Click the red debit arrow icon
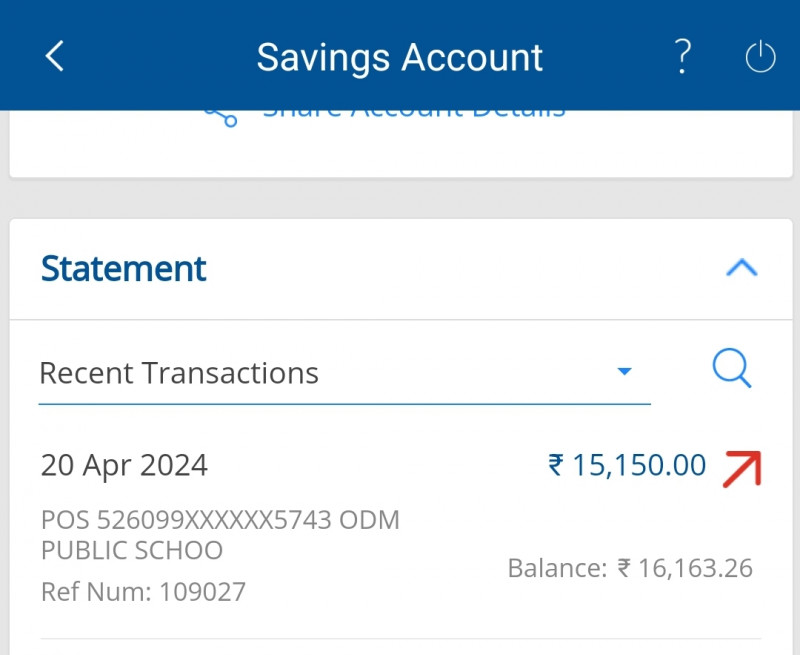Image resolution: width=800 pixels, height=655 pixels. (x=742, y=467)
